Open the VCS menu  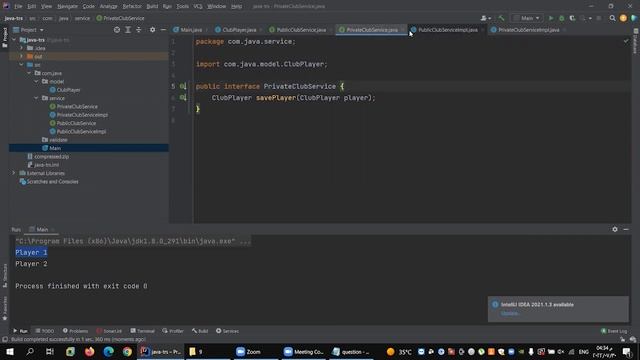[x=198, y=6]
